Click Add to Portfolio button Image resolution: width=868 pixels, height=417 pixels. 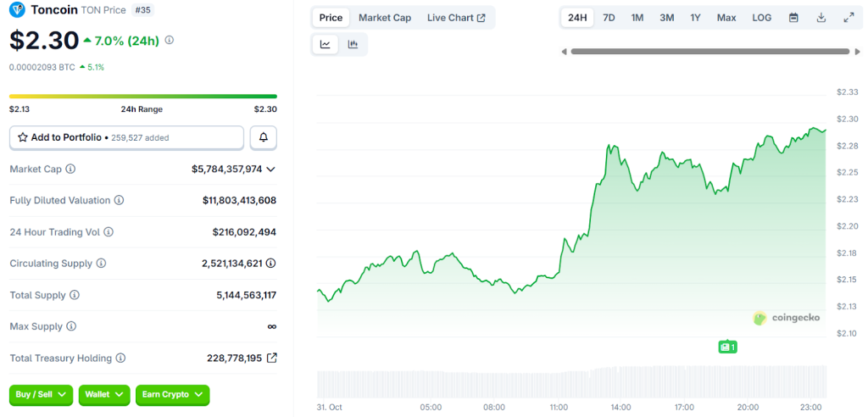126,137
